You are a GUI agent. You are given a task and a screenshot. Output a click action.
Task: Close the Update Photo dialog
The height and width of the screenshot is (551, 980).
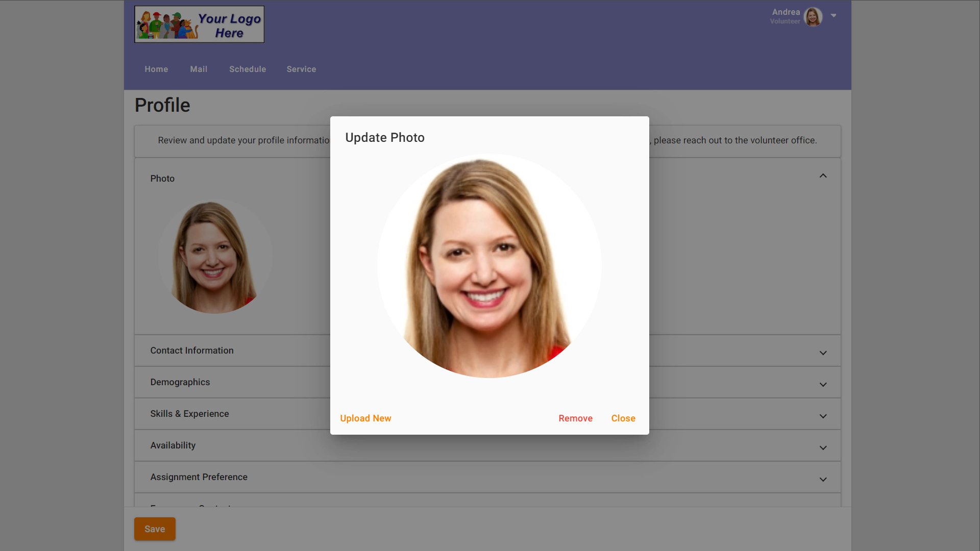623,418
